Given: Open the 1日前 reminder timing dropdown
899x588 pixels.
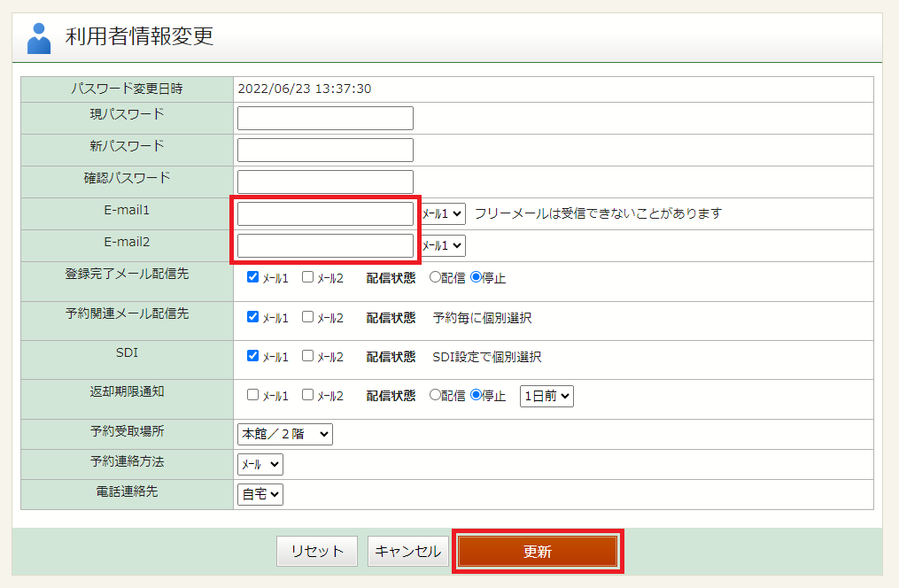Looking at the screenshot, I should click(x=546, y=396).
